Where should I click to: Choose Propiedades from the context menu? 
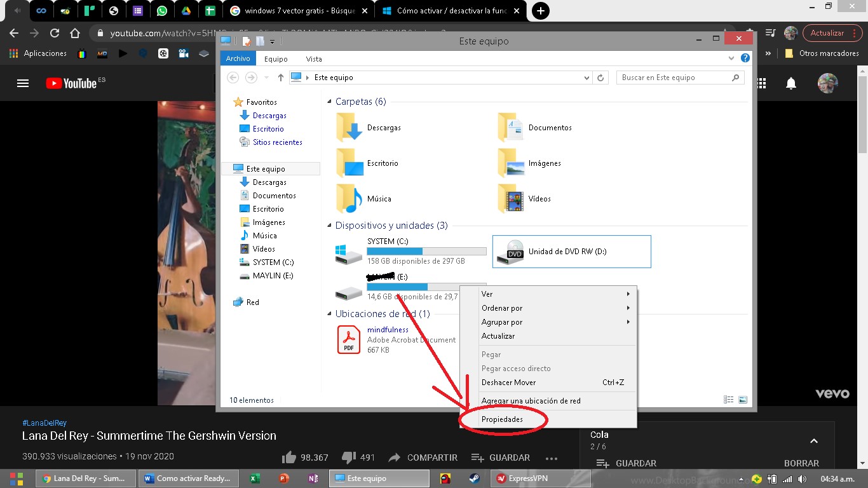click(502, 419)
